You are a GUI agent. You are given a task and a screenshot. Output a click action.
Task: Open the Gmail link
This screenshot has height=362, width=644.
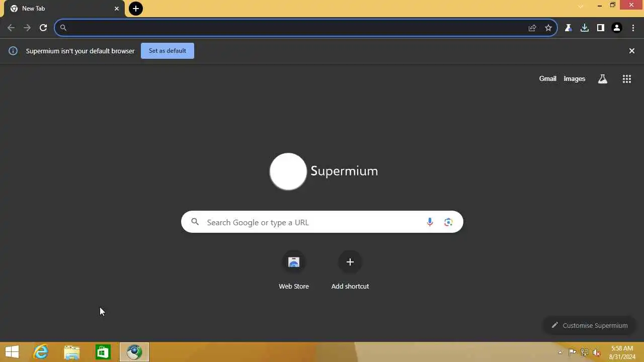pyautogui.click(x=548, y=78)
